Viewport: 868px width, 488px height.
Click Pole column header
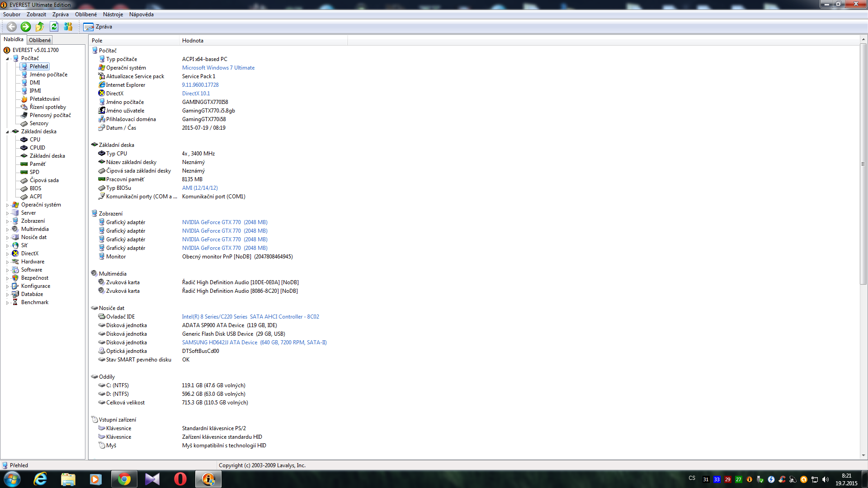coord(134,41)
